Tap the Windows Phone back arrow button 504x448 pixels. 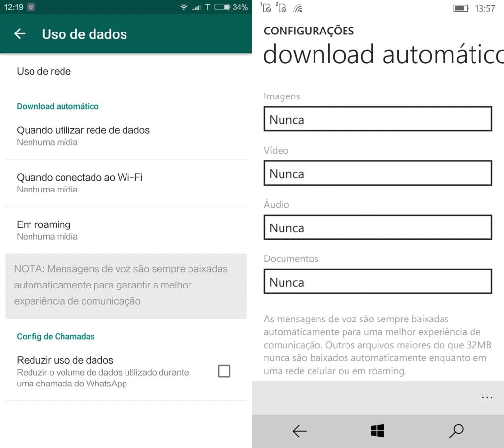point(300,431)
